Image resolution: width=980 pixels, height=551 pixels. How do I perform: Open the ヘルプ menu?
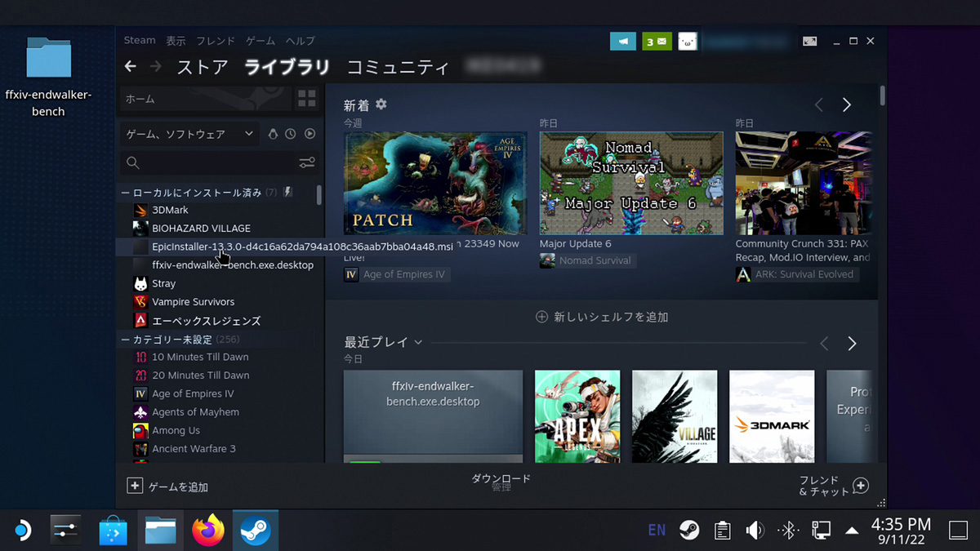pyautogui.click(x=300, y=41)
